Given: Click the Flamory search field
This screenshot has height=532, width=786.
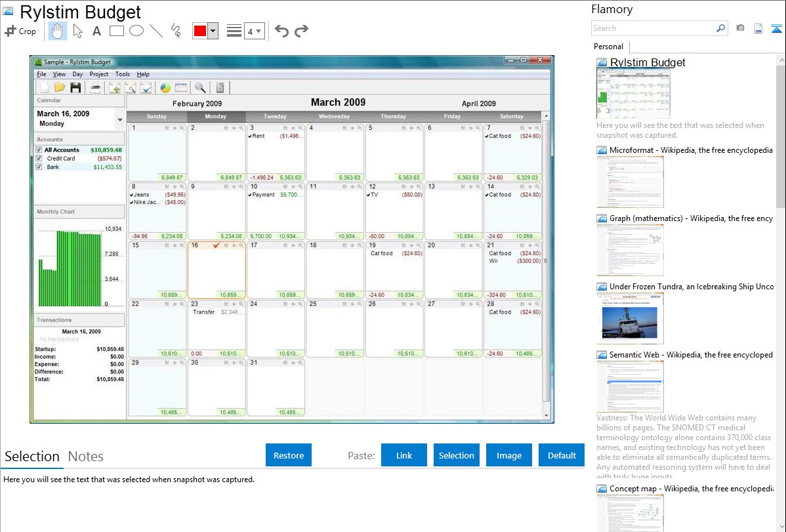Looking at the screenshot, I should pos(653,28).
